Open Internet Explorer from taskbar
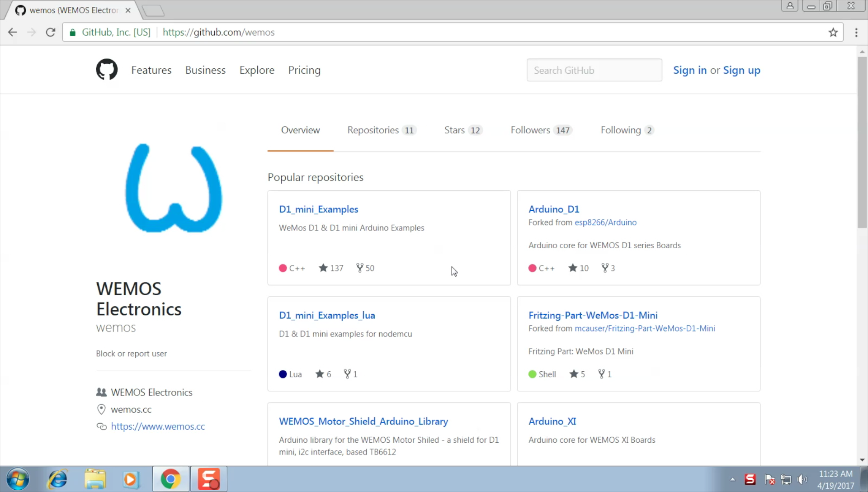Image resolution: width=868 pixels, height=492 pixels. tap(58, 479)
